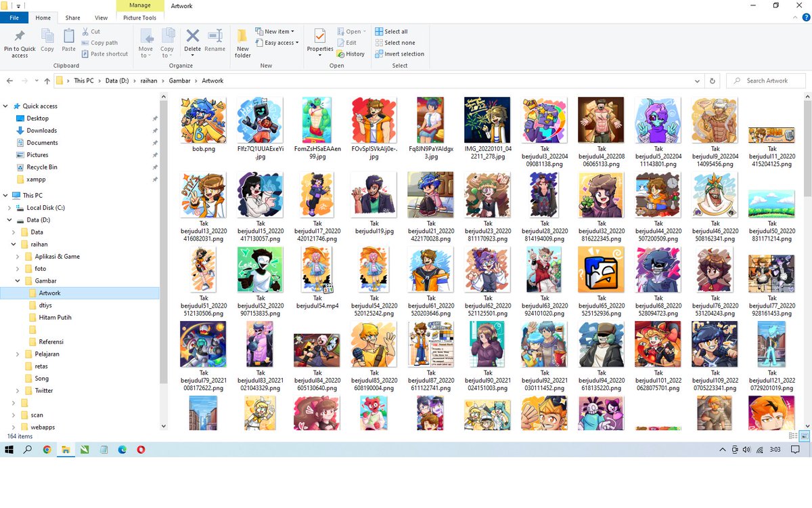Image resolution: width=812 pixels, height=508 pixels.
Task: Click the Cut command
Action: pos(91,32)
